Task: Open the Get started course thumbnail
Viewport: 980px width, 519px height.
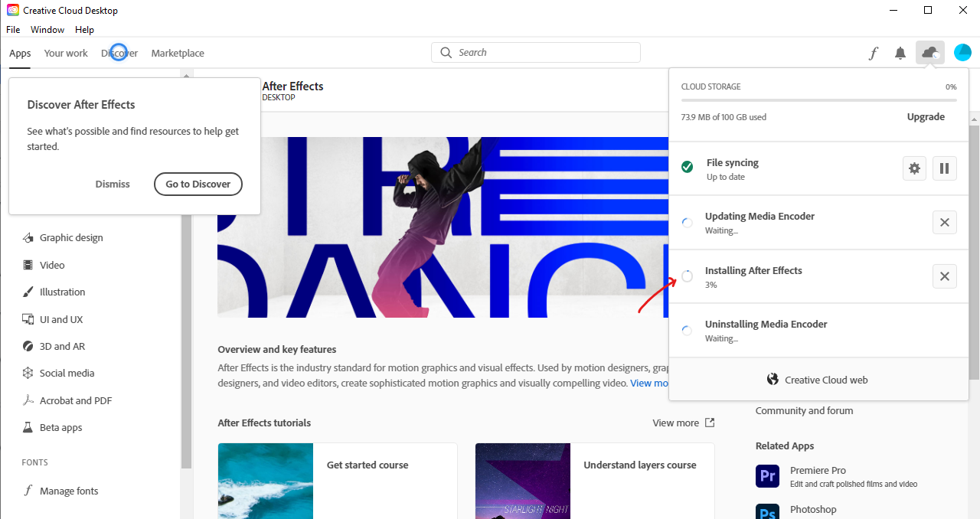Action: click(x=266, y=481)
